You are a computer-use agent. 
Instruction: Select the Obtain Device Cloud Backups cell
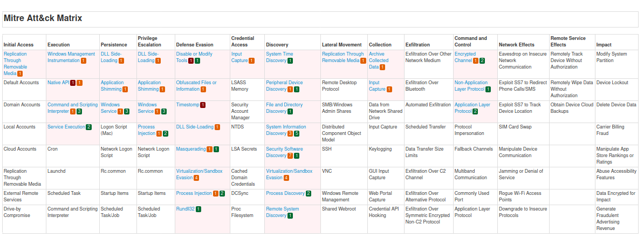tap(572, 112)
